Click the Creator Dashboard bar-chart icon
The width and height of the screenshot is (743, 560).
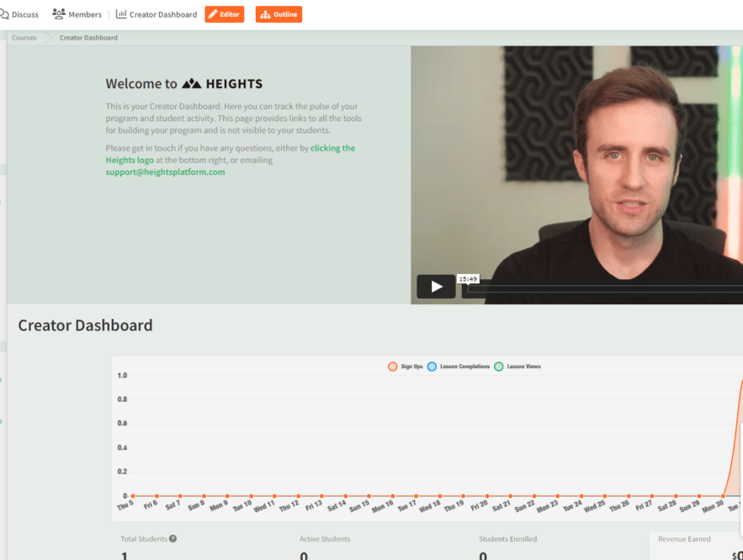[x=121, y=14]
